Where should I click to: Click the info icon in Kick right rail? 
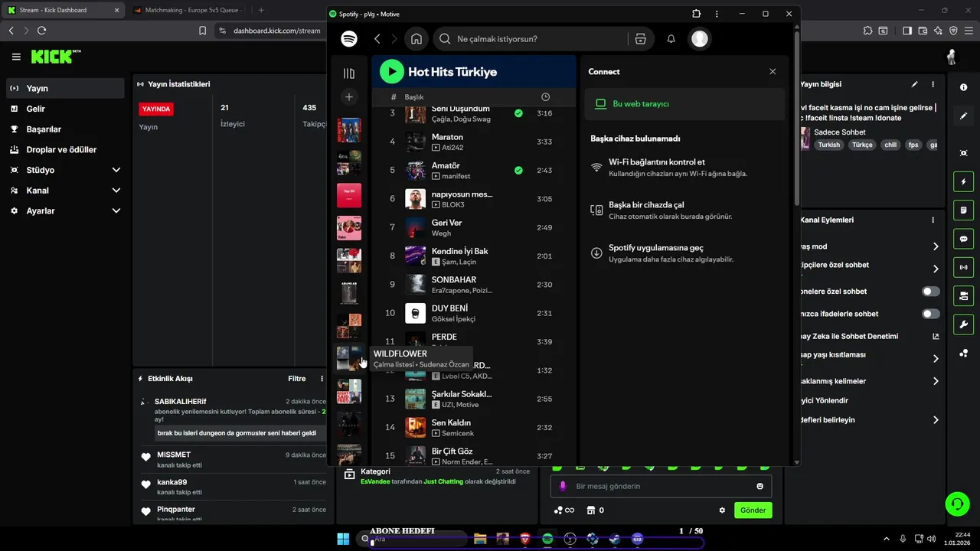point(963,87)
